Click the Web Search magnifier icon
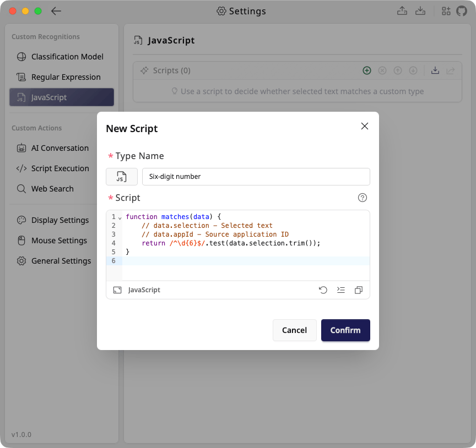 21,189
